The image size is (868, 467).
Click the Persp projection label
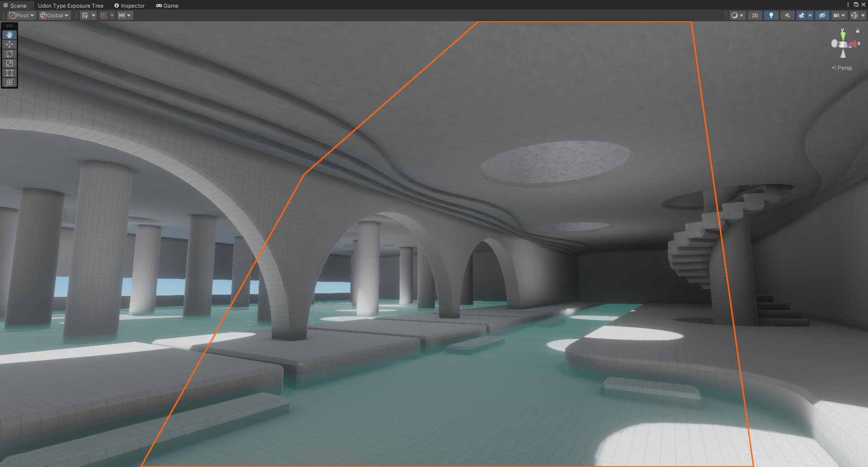point(842,68)
